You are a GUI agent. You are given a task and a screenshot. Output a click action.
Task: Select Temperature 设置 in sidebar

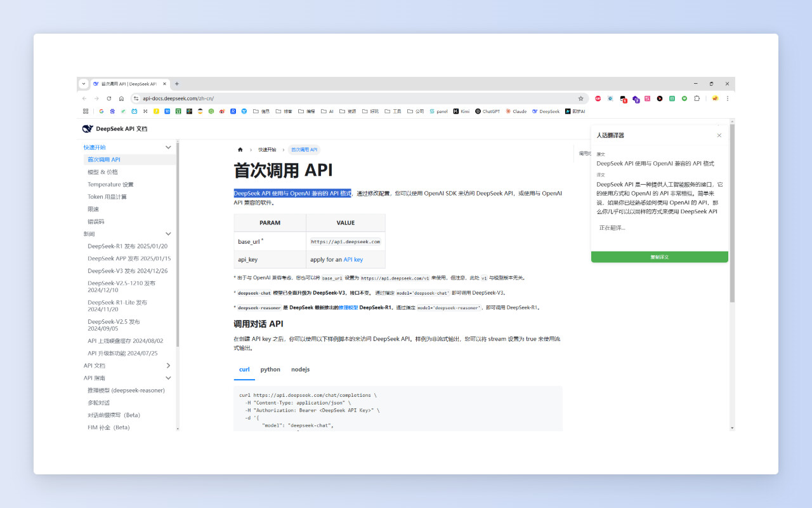coord(110,184)
